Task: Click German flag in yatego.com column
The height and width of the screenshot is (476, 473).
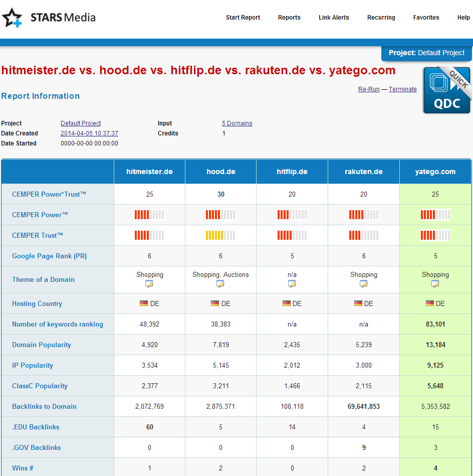Action: pos(429,303)
